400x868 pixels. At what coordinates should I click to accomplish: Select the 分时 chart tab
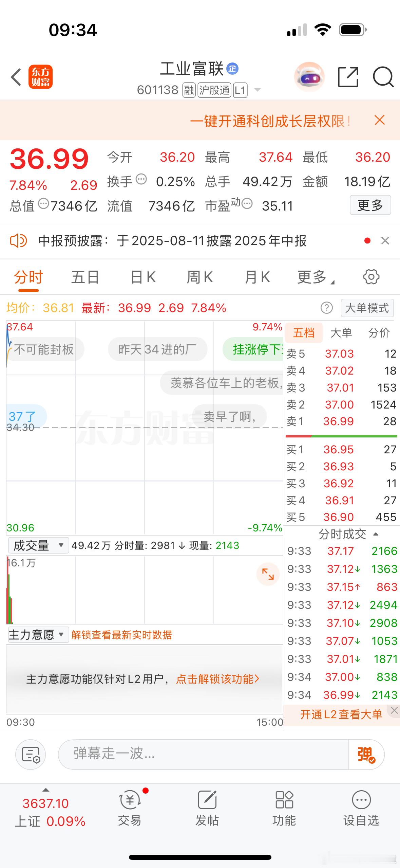(28, 277)
